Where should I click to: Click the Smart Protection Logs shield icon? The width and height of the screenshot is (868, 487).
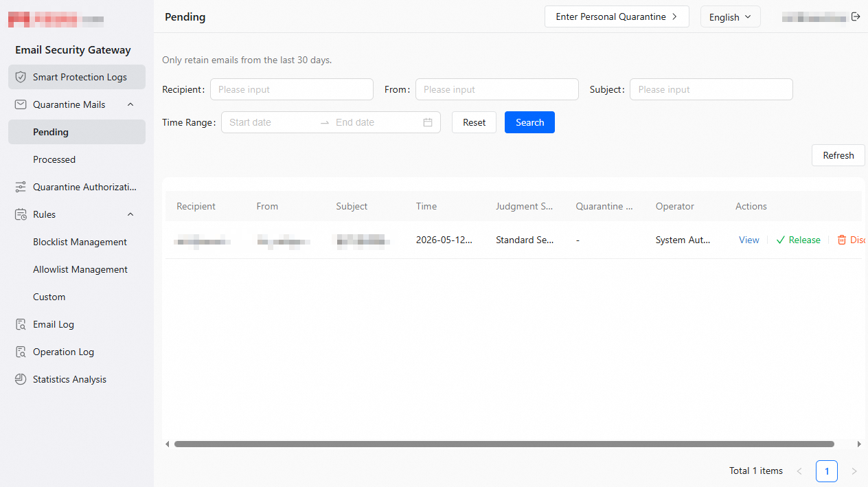click(x=21, y=77)
